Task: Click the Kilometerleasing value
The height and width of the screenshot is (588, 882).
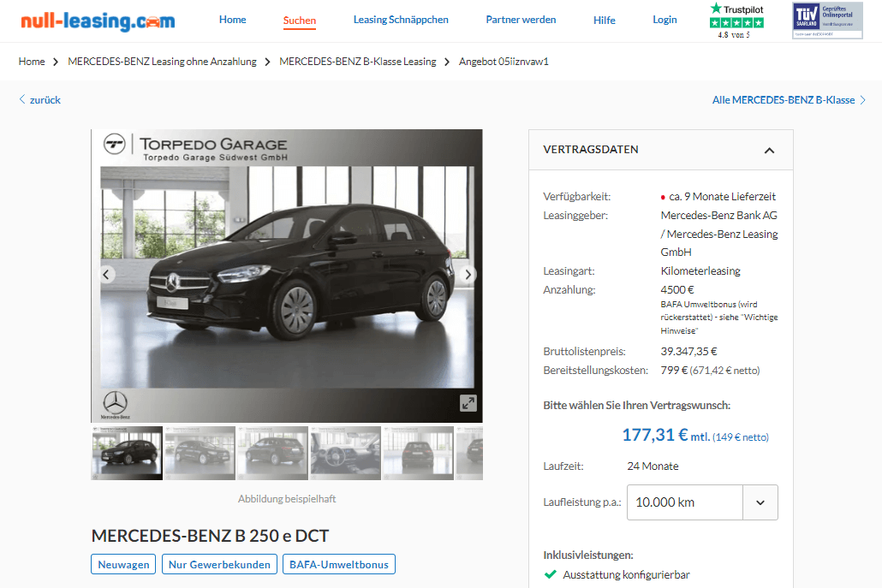Action: pos(700,271)
